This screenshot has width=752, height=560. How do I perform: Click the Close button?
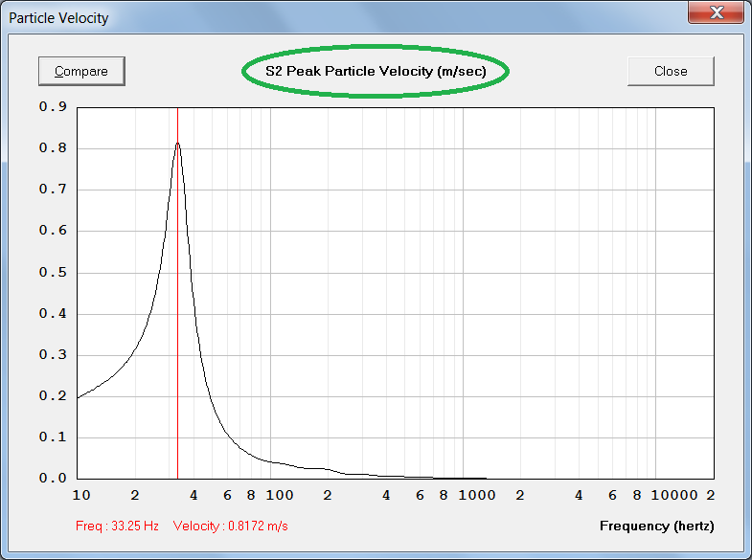pyautogui.click(x=671, y=72)
